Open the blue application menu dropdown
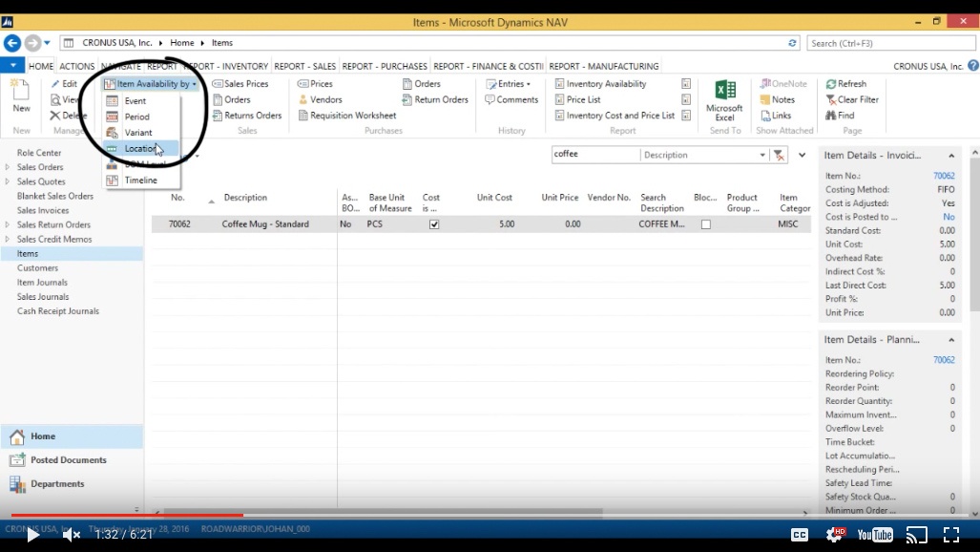 tap(12, 65)
